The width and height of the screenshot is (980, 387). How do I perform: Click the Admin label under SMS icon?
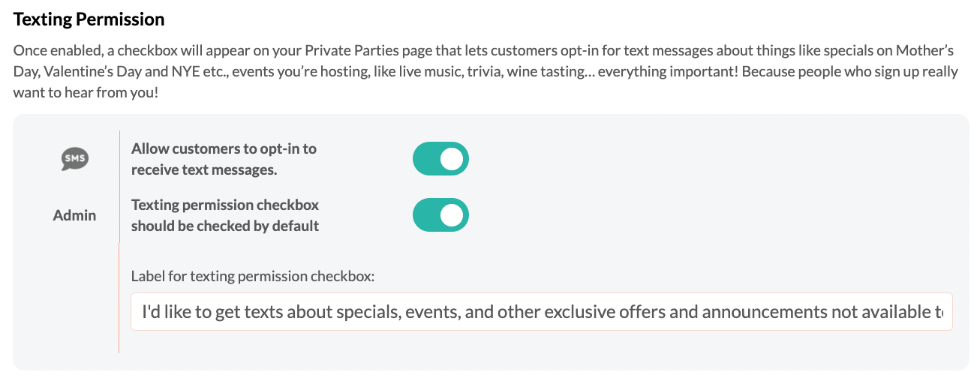click(74, 215)
